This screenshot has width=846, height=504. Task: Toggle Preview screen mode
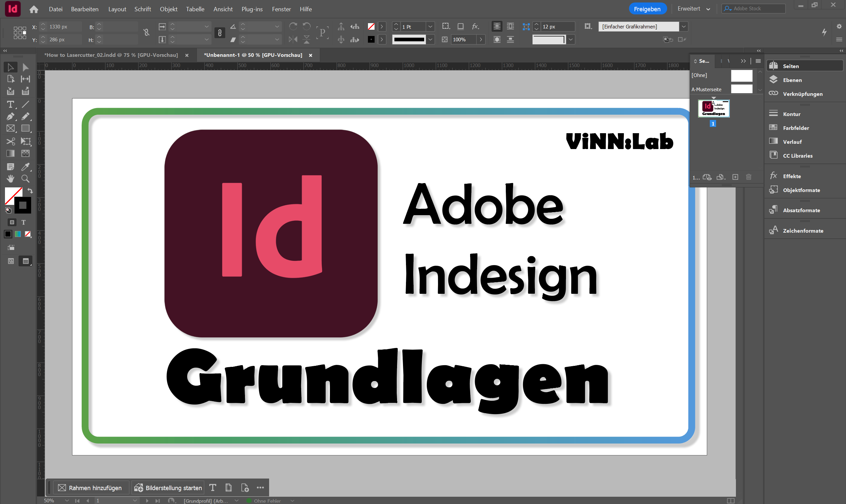(x=25, y=261)
